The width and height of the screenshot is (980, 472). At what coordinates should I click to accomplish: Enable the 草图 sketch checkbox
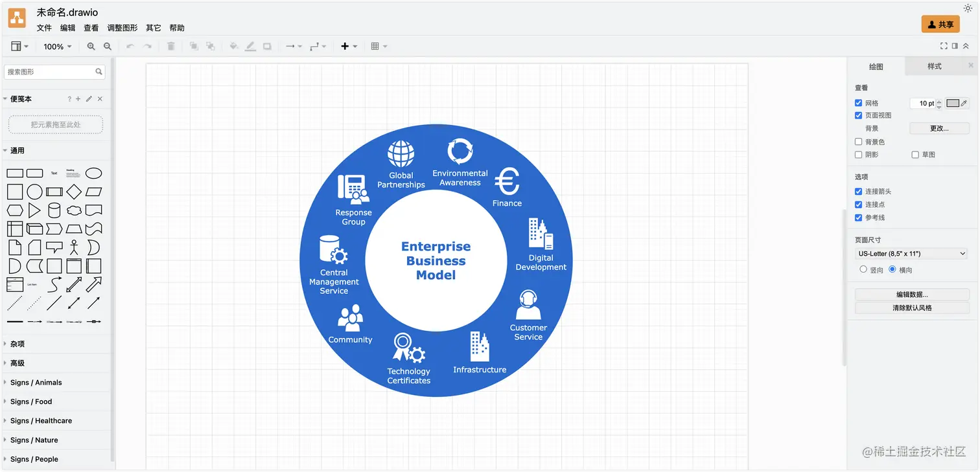coord(915,155)
